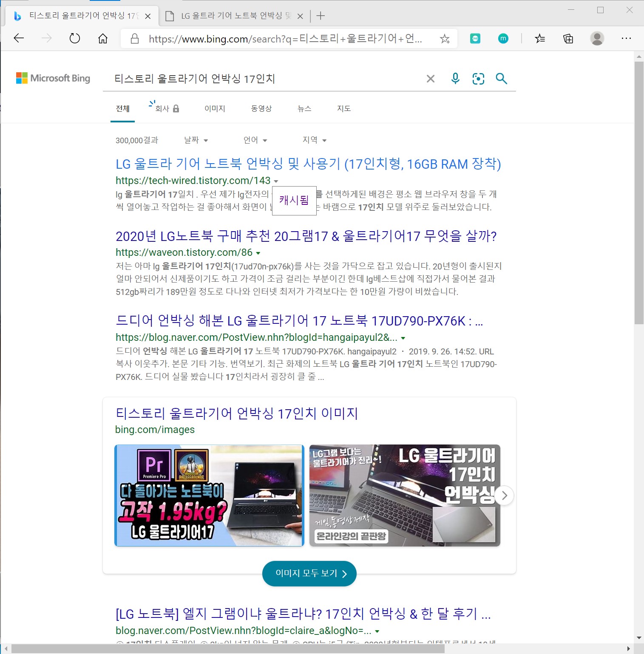Click the 캐시됨 cached popup item

coord(294,201)
